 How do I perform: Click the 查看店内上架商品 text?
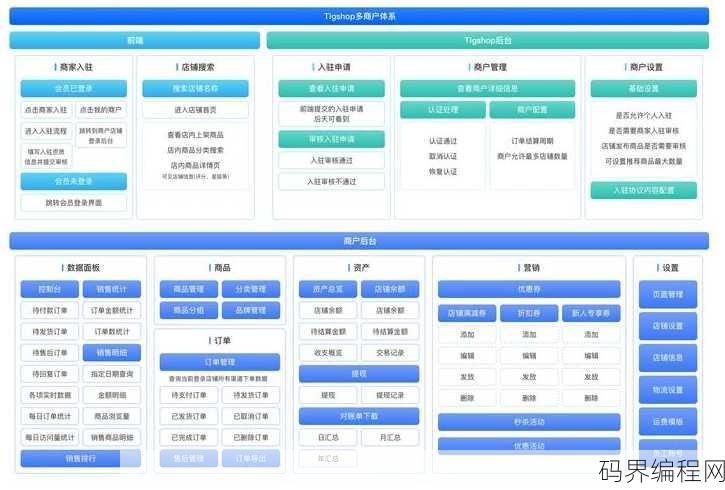point(195,135)
